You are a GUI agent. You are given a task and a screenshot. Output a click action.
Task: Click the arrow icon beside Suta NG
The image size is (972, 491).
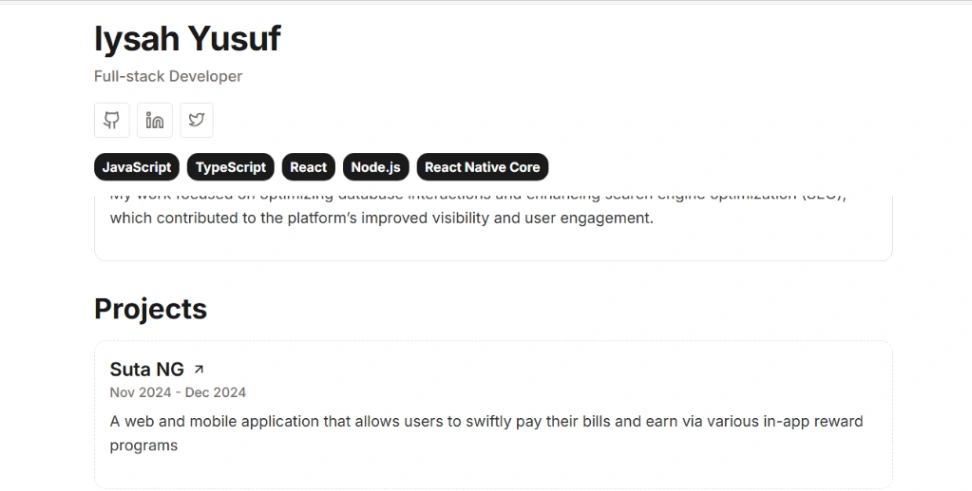199,369
